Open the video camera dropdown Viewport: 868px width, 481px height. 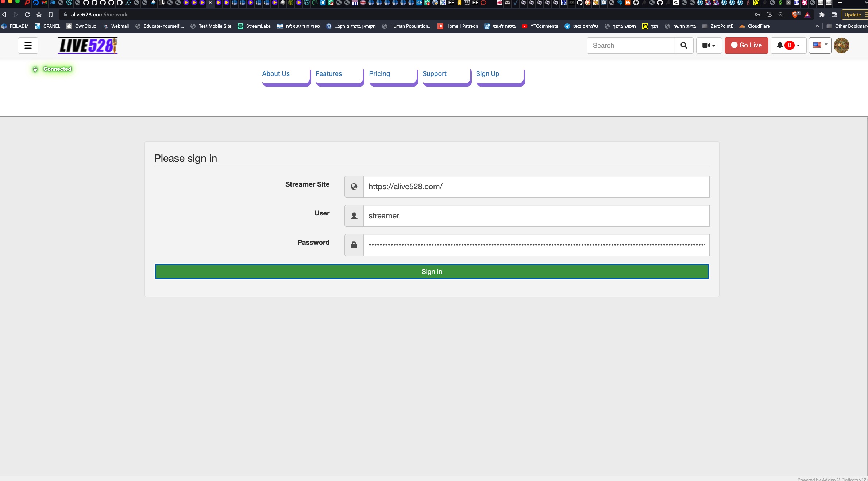click(x=709, y=46)
